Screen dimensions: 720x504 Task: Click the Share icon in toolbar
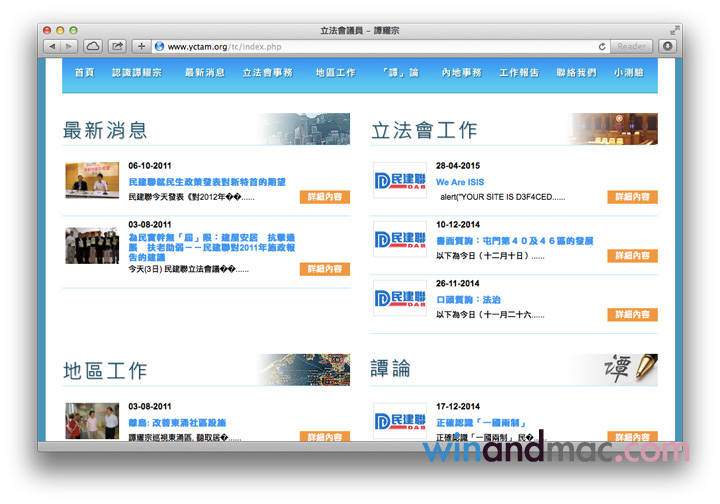point(118,46)
